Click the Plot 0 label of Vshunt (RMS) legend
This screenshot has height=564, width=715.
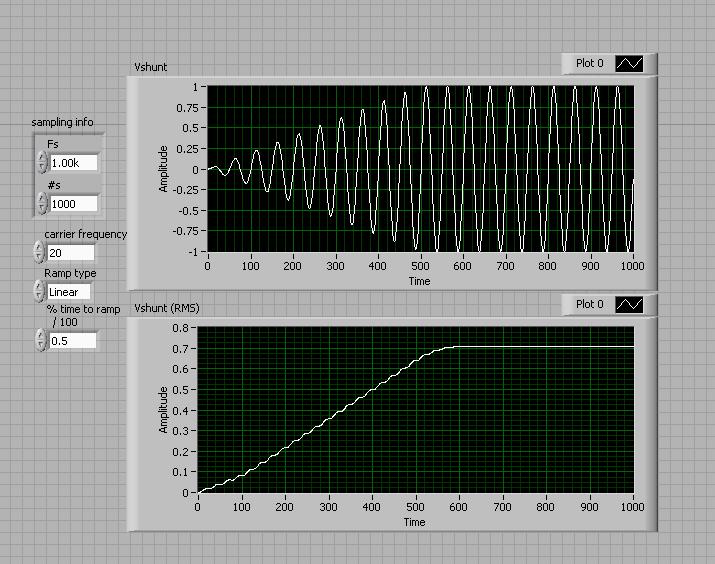coord(590,304)
